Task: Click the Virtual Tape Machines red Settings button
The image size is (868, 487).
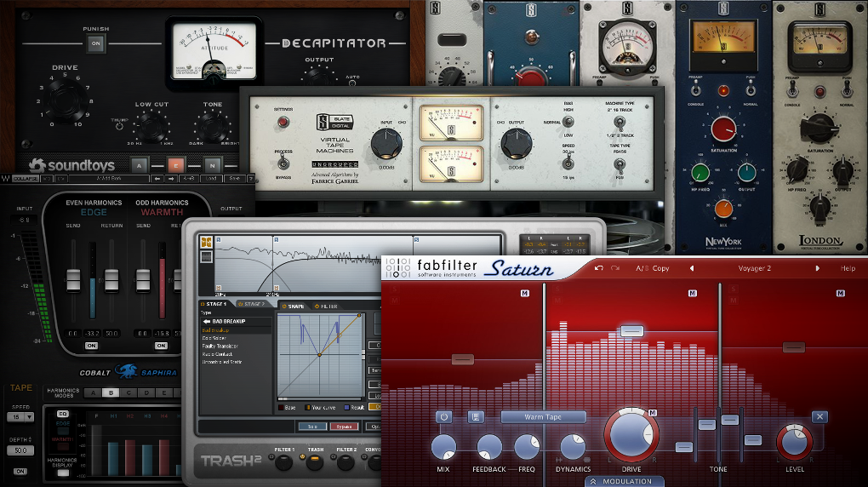Action: 283,123
